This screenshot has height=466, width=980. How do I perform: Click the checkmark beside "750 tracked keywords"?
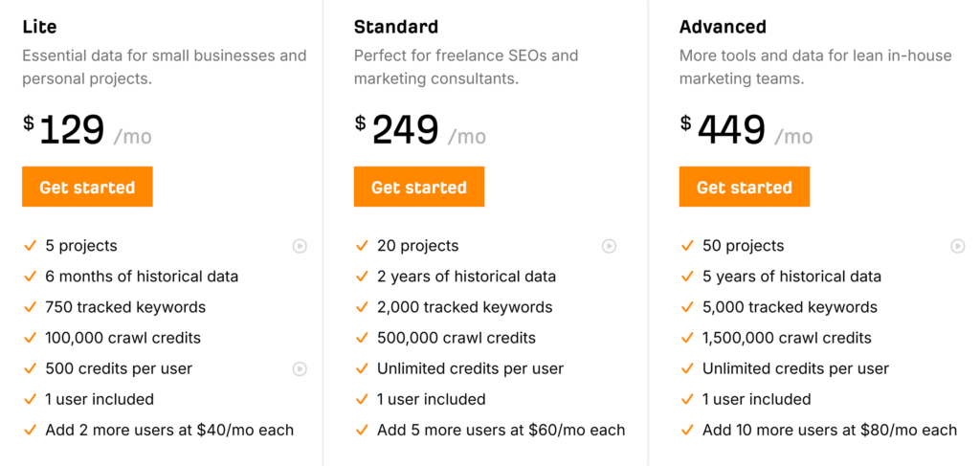click(30, 307)
